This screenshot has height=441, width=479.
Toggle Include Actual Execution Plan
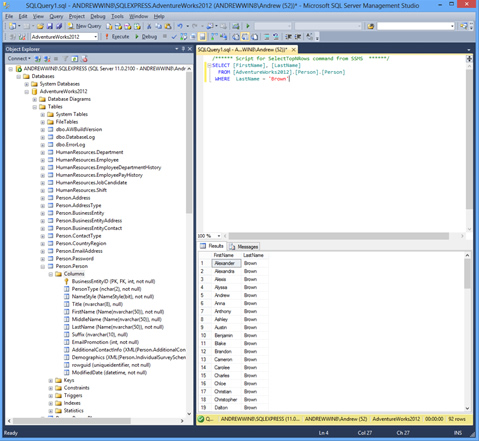(x=214, y=37)
